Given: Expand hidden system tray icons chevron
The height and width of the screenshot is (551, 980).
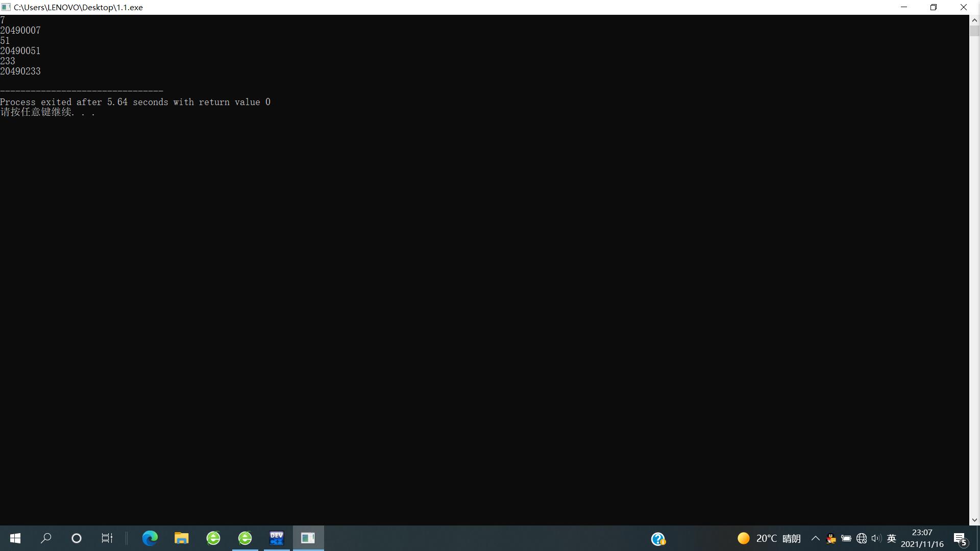Looking at the screenshot, I should (815, 539).
